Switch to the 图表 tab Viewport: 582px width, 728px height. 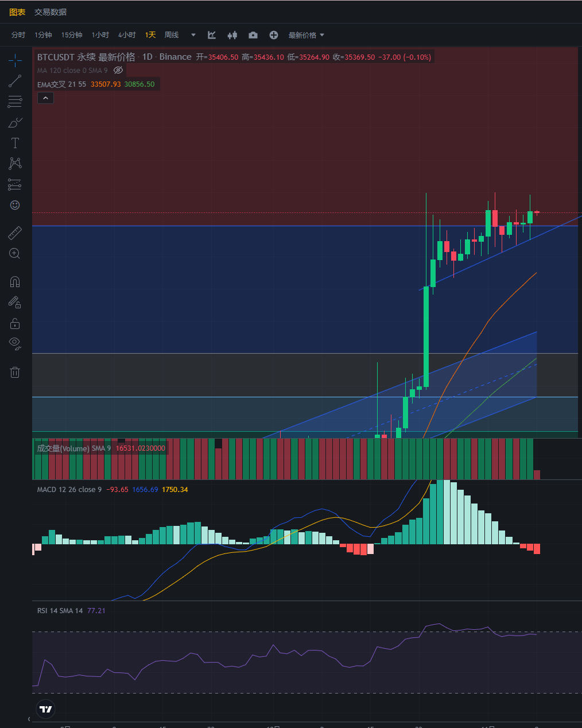coord(17,12)
